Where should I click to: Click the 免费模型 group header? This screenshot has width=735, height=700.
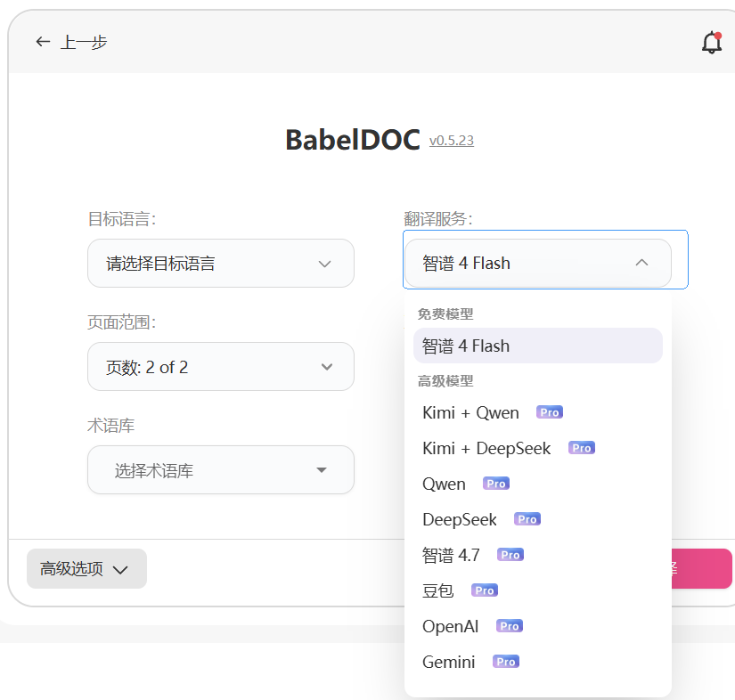coord(445,313)
